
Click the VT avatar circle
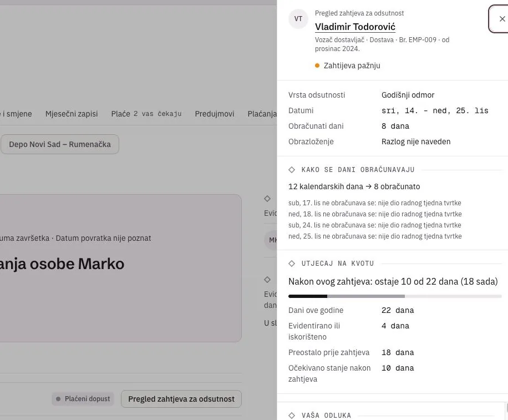298,19
